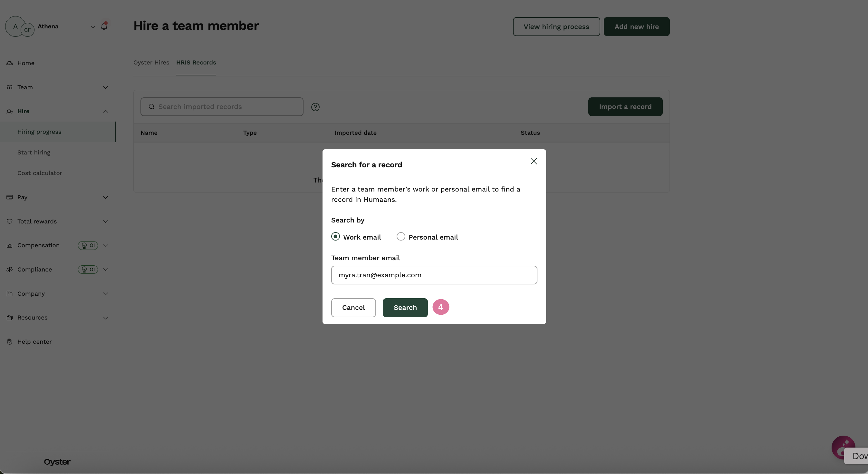868x474 pixels.
Task: Open Hiring progress in the sidebar
Action: [x=58, y=132]
